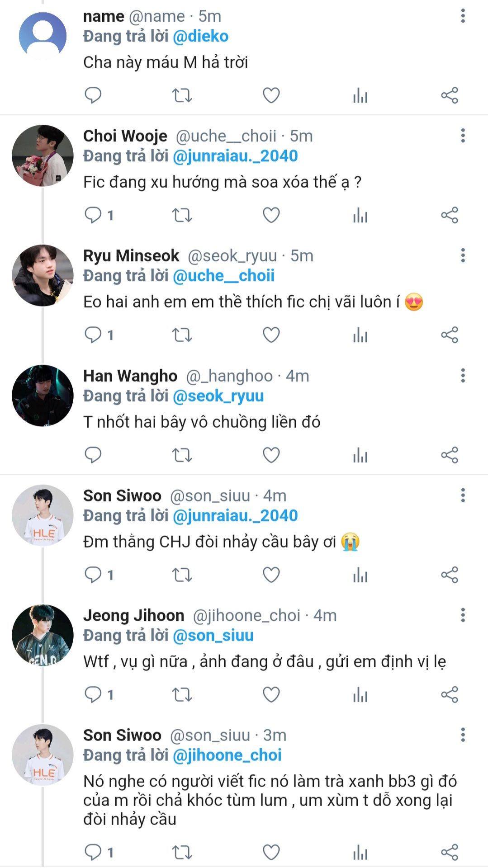Share the tweet by user name
This screenshot has width=488, height=868.
(x=450, y=95)
